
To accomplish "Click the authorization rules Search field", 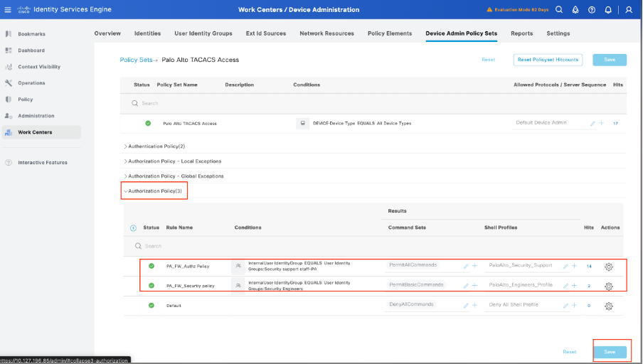I will click(x=373, y=246).
